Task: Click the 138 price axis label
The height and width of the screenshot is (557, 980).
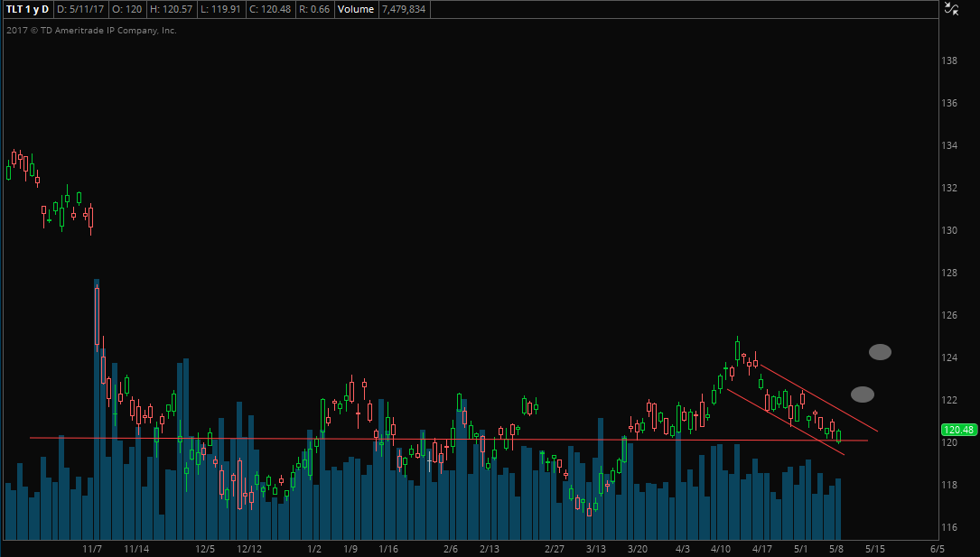Action: point(948,60)
